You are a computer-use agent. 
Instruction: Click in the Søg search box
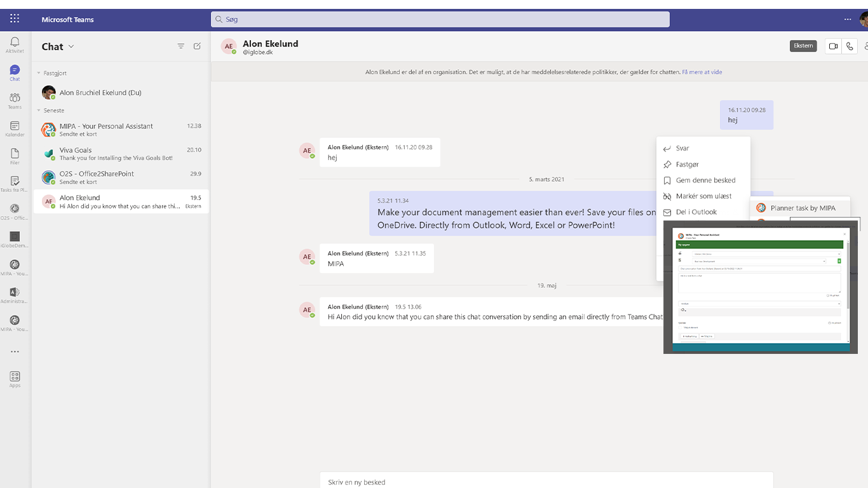(440, 19)
